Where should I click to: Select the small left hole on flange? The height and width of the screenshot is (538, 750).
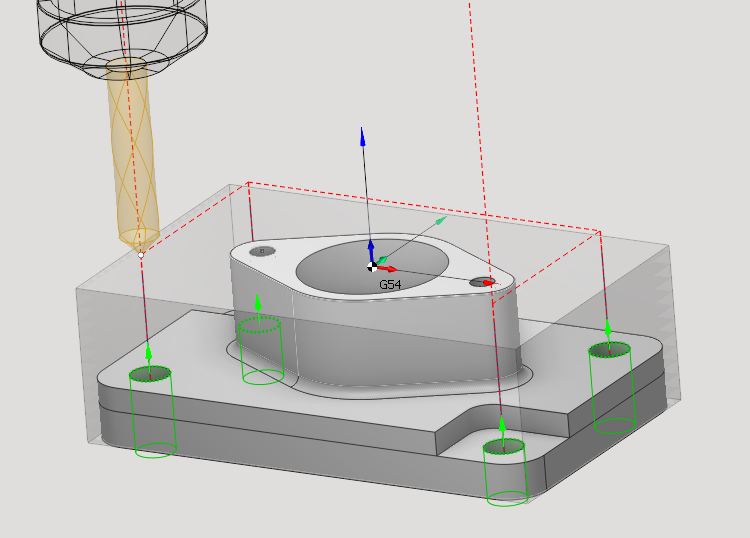(x=263, y=251)
